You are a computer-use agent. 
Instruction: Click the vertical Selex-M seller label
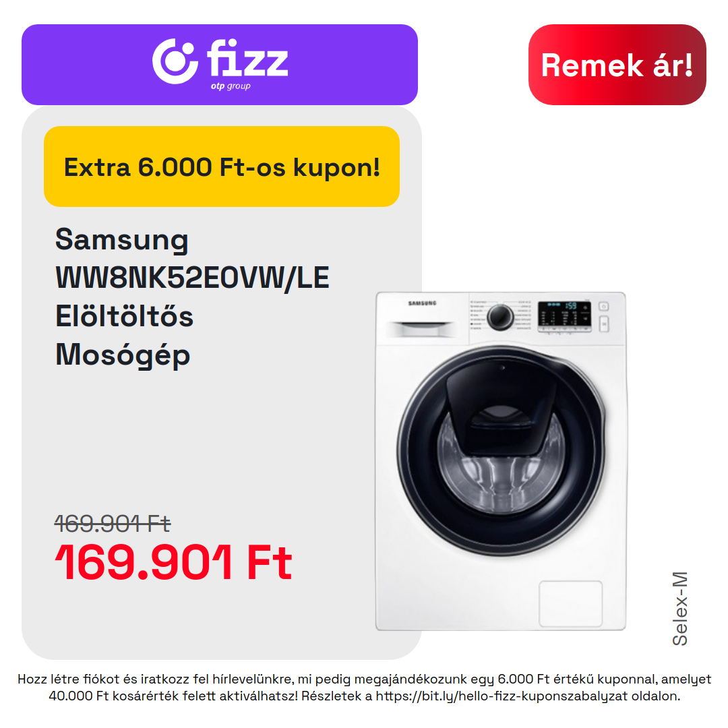coord(679,609)
